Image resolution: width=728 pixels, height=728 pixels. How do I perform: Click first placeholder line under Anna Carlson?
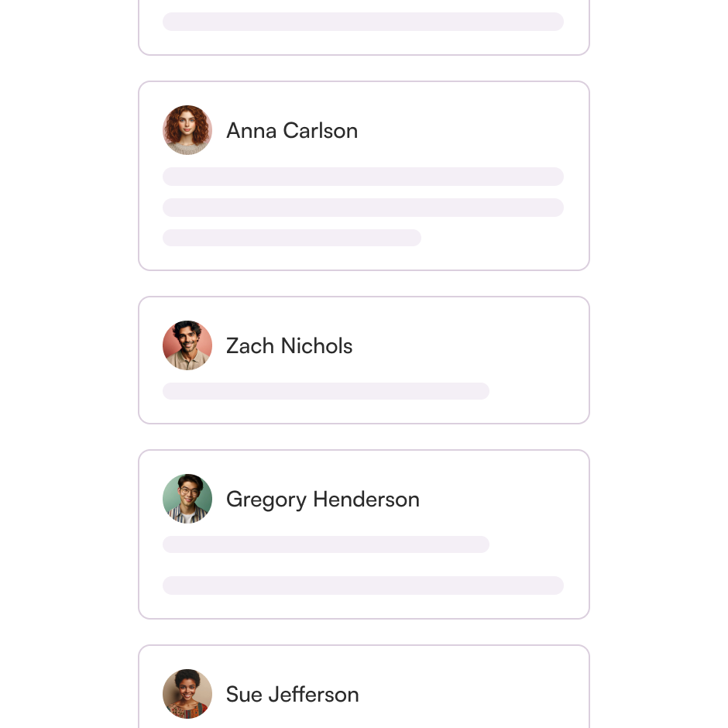point(362,177)
